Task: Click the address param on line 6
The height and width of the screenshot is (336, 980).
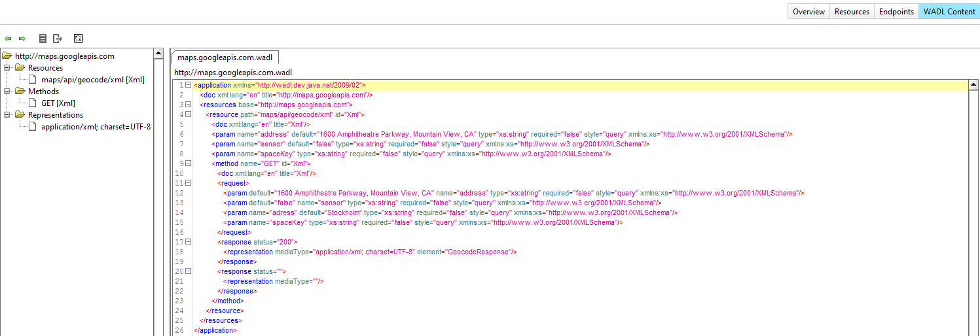Action: click(501, 134)
